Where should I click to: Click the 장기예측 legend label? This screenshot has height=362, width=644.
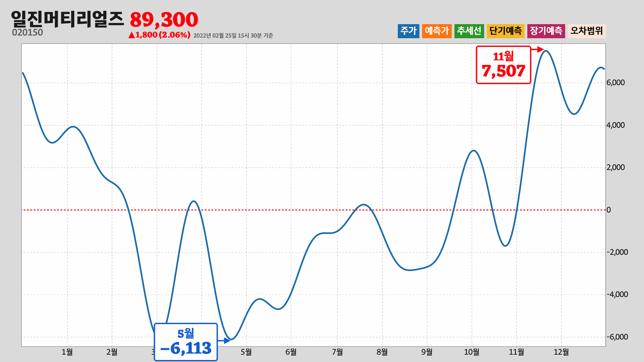(546, 31)
